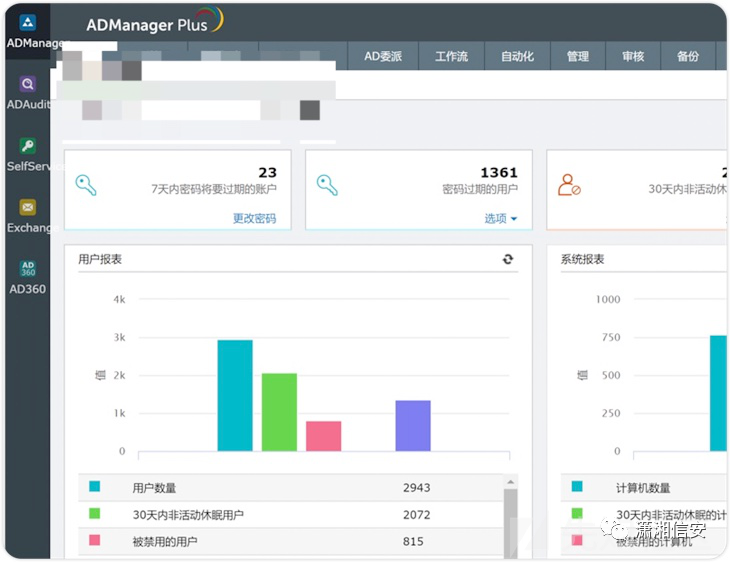Open the AD委派 tab
The width and height of the screenshot is (730, 562).
(383, 56)
